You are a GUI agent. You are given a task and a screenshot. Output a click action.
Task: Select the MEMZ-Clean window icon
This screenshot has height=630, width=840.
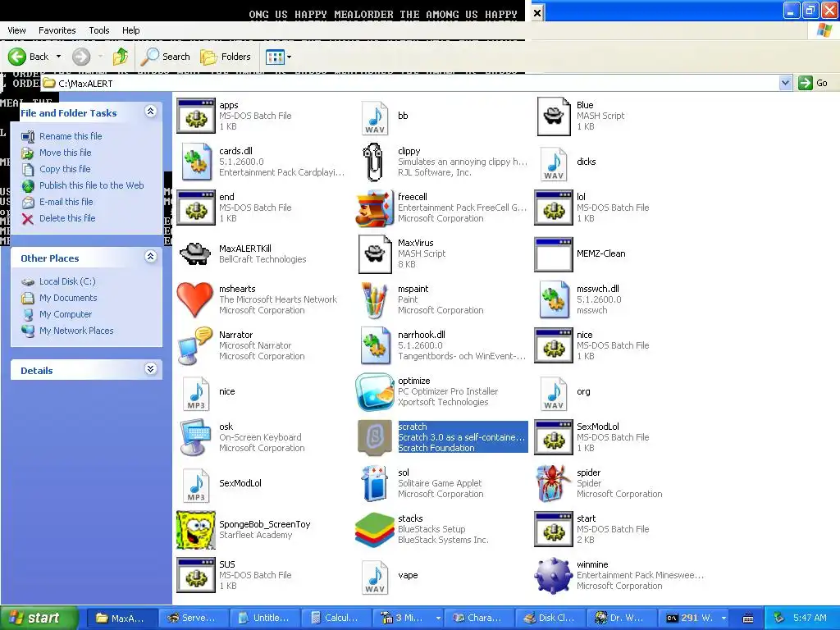[x=554, y=254]
